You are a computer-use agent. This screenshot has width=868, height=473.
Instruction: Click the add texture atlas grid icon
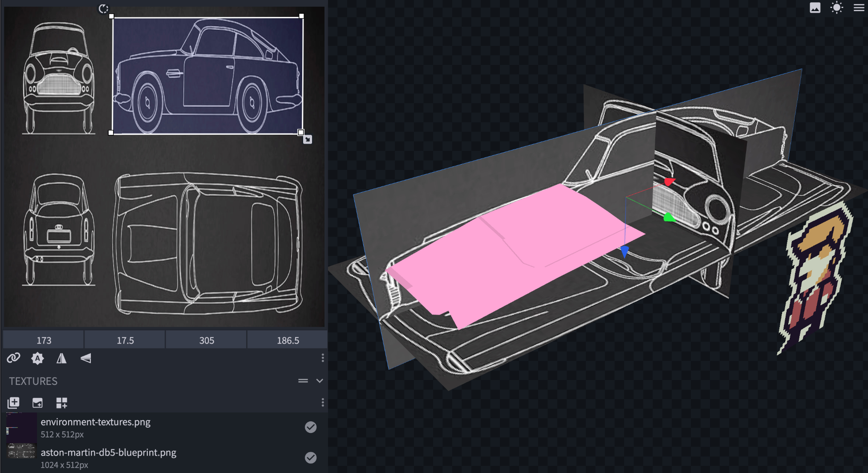(x=61, y=403)
